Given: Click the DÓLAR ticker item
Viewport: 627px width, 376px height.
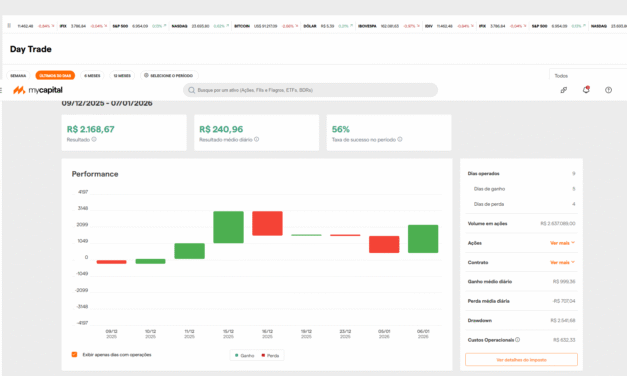Looking at the screenshot, I should click(x=328, y=26).
